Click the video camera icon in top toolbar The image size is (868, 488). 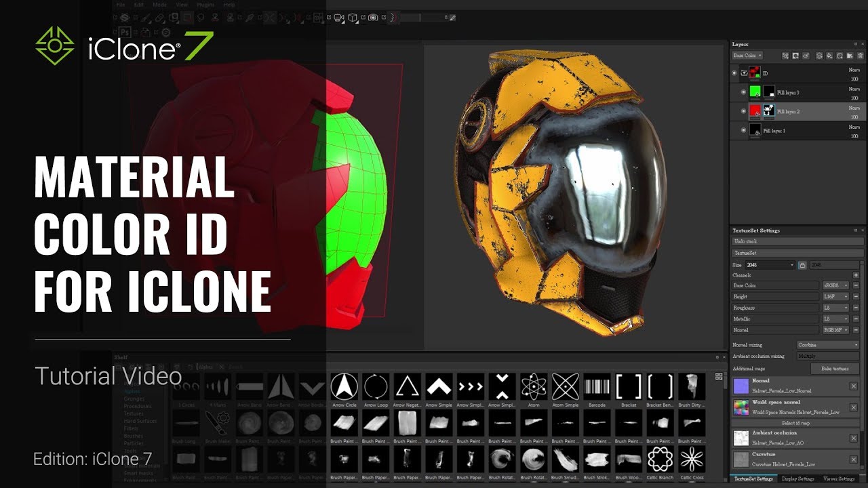(x=338, y=18)
